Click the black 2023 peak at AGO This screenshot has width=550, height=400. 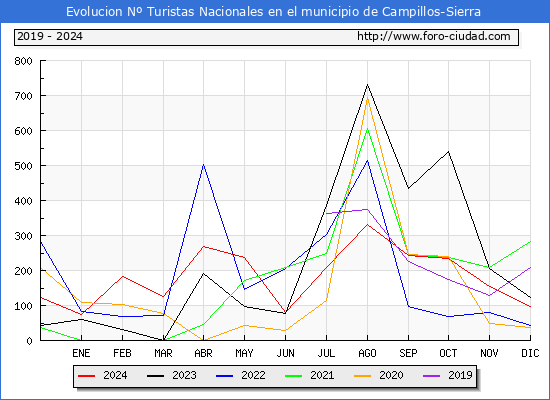tap(367, 85)
